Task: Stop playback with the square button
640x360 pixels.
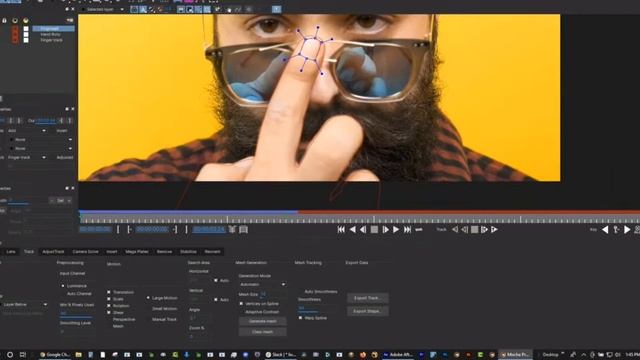Action: pos(374,230)
